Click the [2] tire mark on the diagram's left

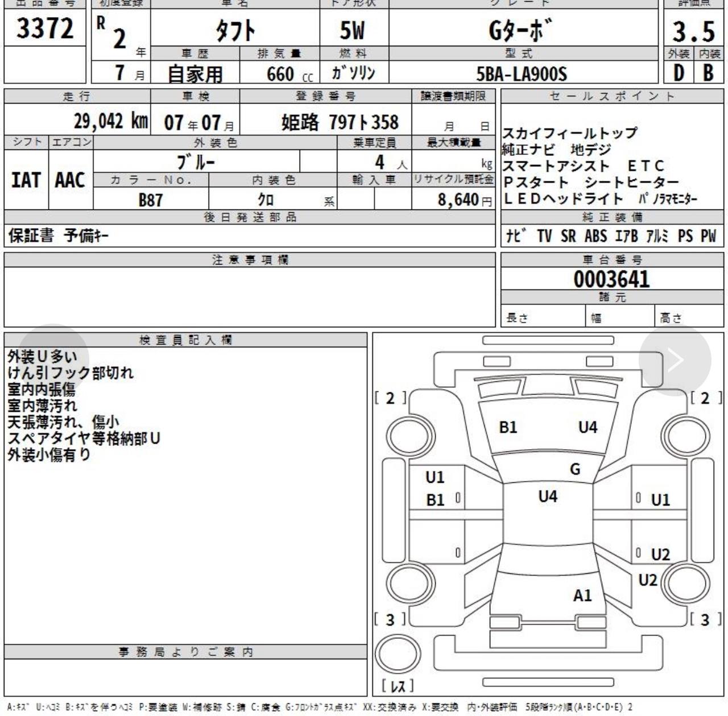coord(390,398)
